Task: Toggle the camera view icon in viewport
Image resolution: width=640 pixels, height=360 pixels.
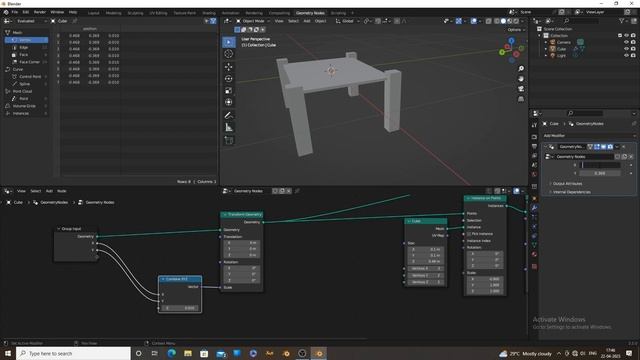Action: pos(521,89)
